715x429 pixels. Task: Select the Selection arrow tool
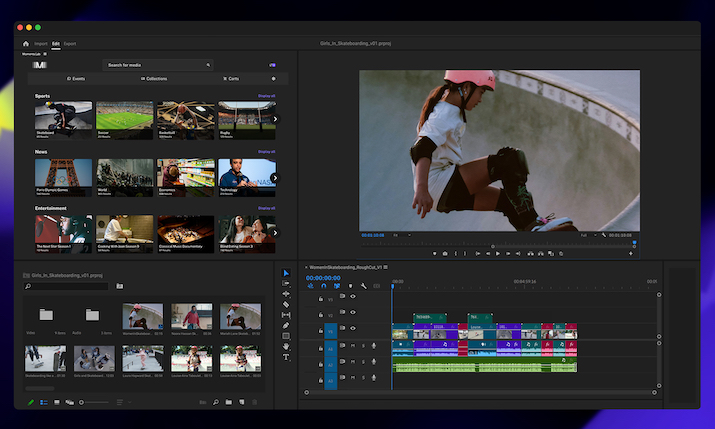286,273
